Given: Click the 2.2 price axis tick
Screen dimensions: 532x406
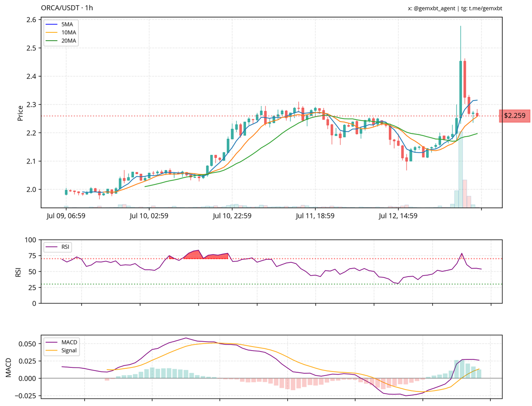Looking at the screenshot, I should (x=32, y=133).
